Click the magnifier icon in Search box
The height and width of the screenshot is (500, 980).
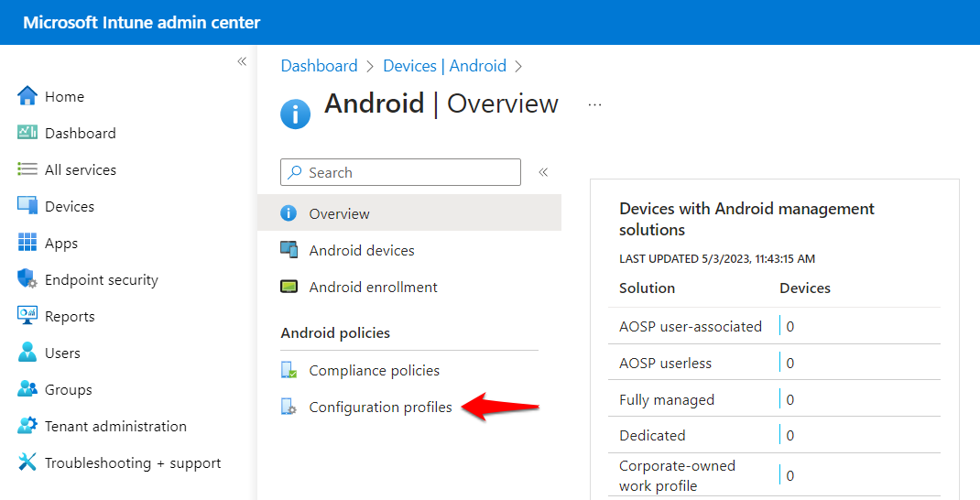(x=294, y=172)
